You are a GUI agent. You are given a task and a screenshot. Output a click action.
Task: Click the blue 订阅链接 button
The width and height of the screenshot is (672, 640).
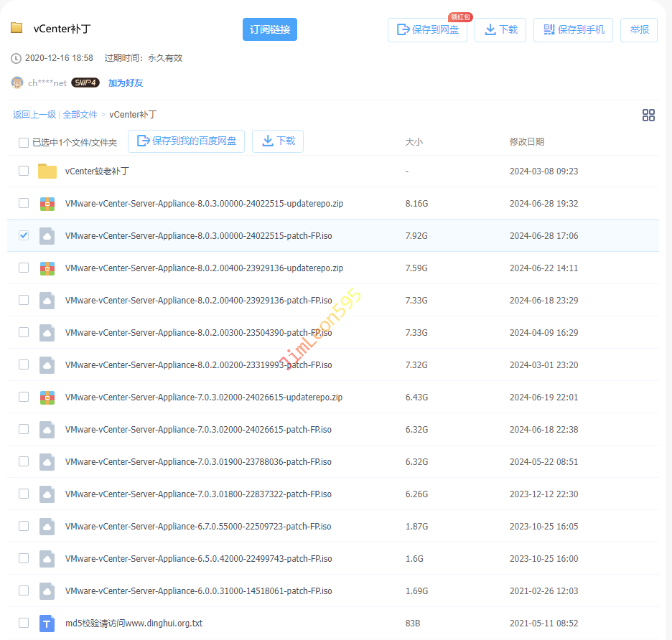[x=269, y=29]
